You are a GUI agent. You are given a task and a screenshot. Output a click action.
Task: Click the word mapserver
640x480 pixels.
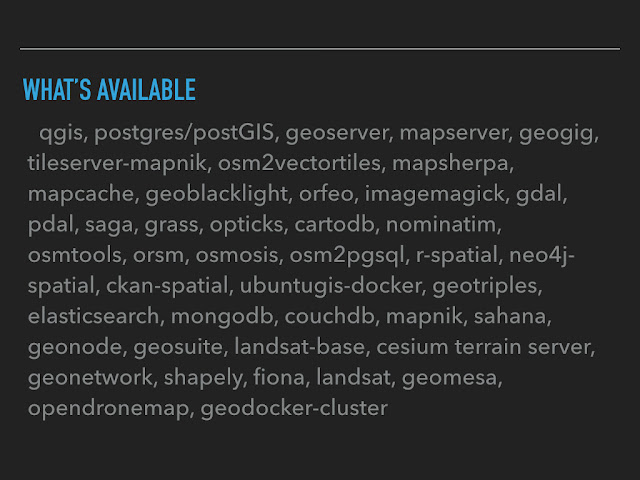pyautogui.click(x=453, y=134)
